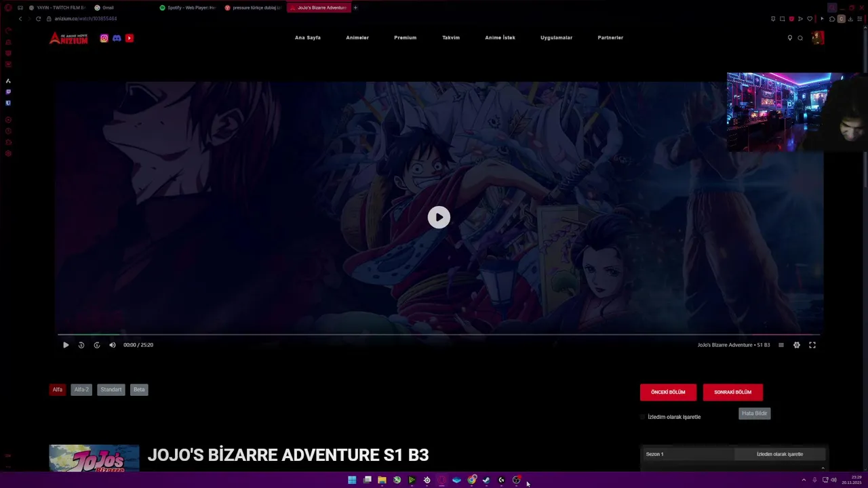Click the large center play button

pos(439,217)
